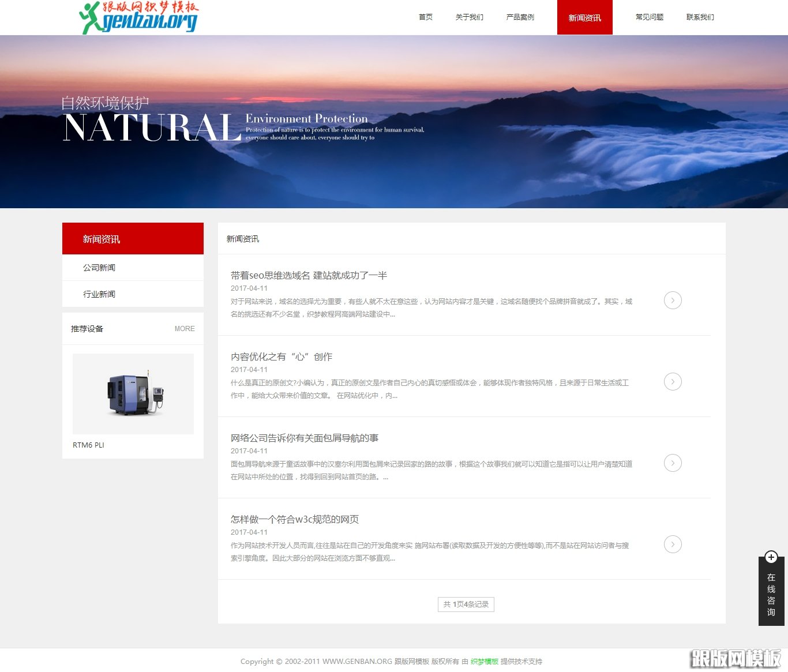
Task: Click the highlighted 新闻资讯 sidebar header
Action: pyautogui.click(x=101, y=238)
